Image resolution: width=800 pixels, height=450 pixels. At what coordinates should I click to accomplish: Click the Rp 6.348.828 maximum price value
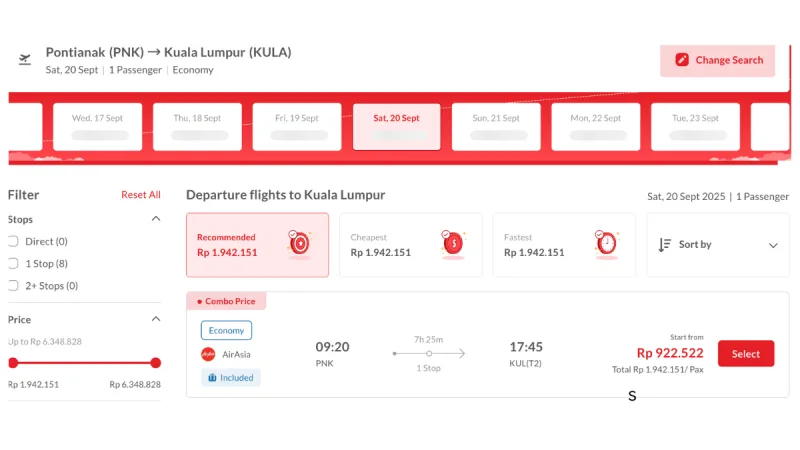pos(135,384)
